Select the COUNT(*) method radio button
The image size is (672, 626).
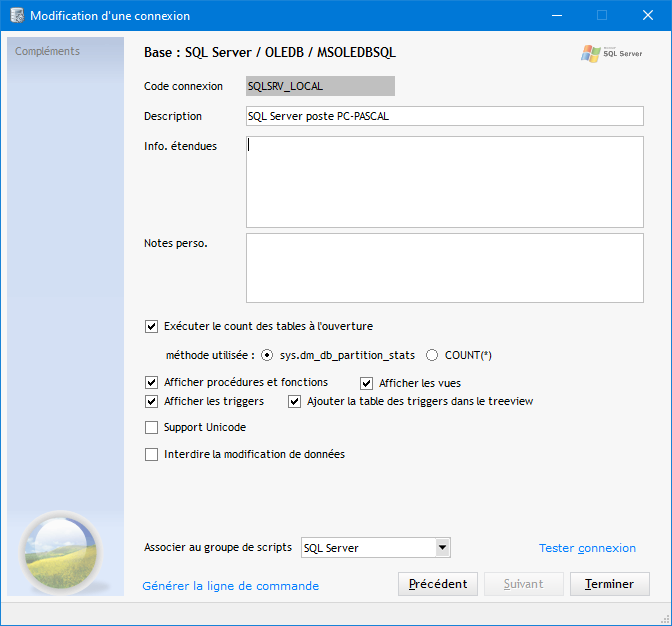(x=432, y=355)
